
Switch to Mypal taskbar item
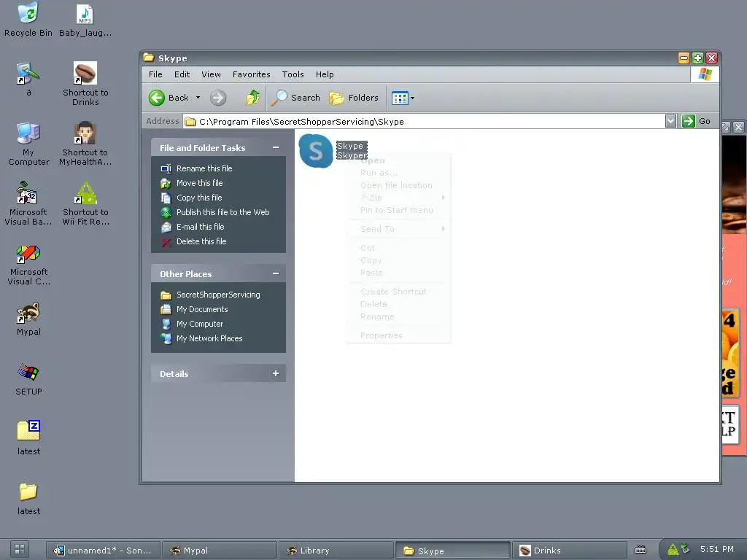219,550
